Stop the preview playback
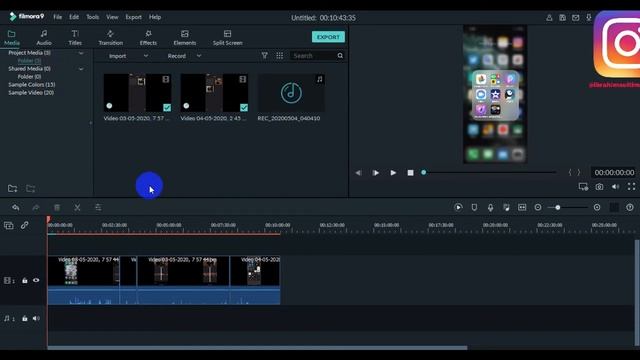640x360 pixels. coord(411,173)
